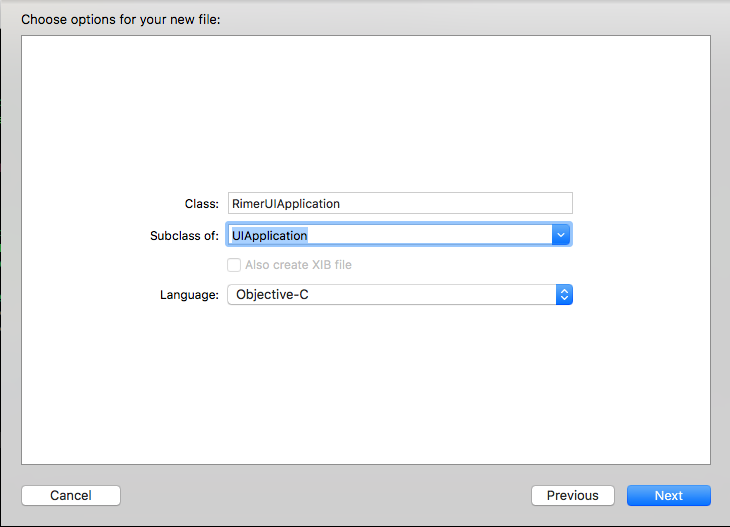Click the "Language:" label
Image resolution: width=730 pixels, height=527 pixels.
[x=189, y=295]
